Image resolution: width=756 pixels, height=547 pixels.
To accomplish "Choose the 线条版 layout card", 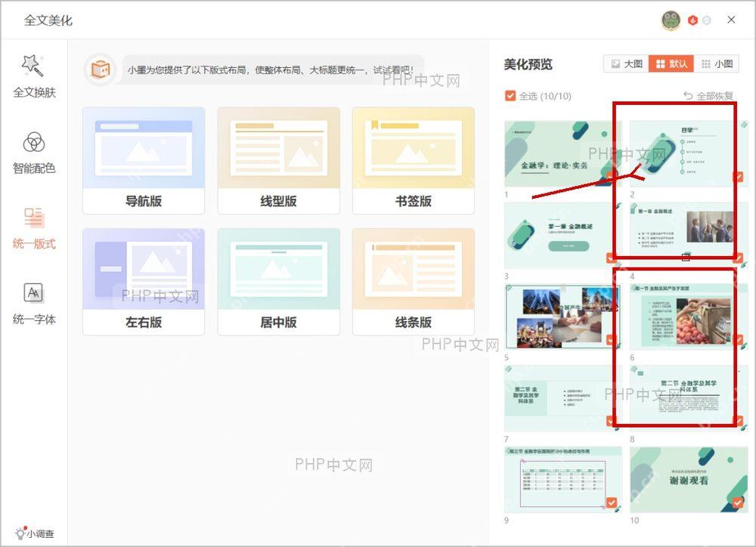I will pos(414,282).
